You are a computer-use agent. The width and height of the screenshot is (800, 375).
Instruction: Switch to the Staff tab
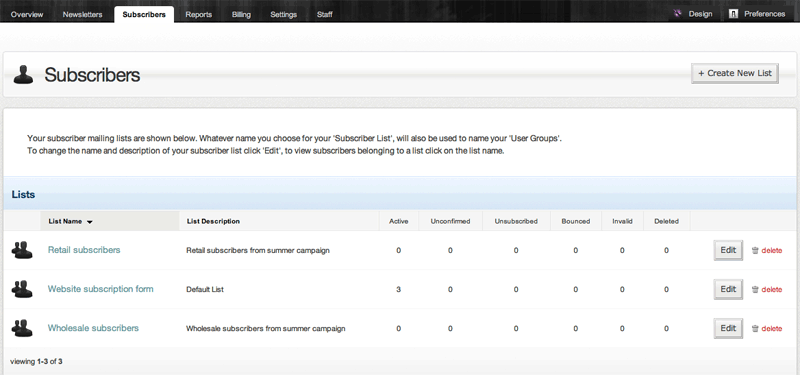pyautogui.click(x=324, y=14)
